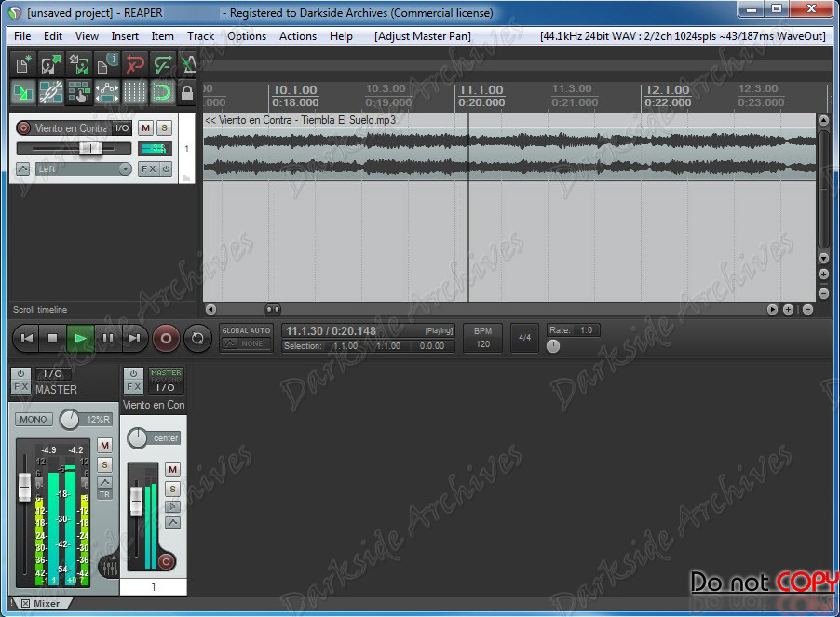Click the master pan knob at 12%R
This screenshot has width=840, height=617.
pos(70,420)
